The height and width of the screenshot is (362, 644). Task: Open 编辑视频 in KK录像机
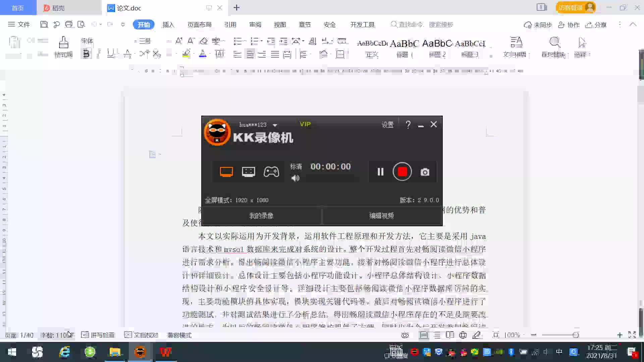tap(382, 216)
